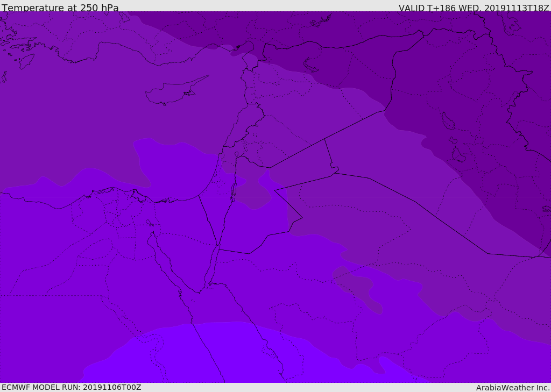Click the 'Temperature at 250 hPa' title text
The image size is (551, 392).
pos(60,8)
